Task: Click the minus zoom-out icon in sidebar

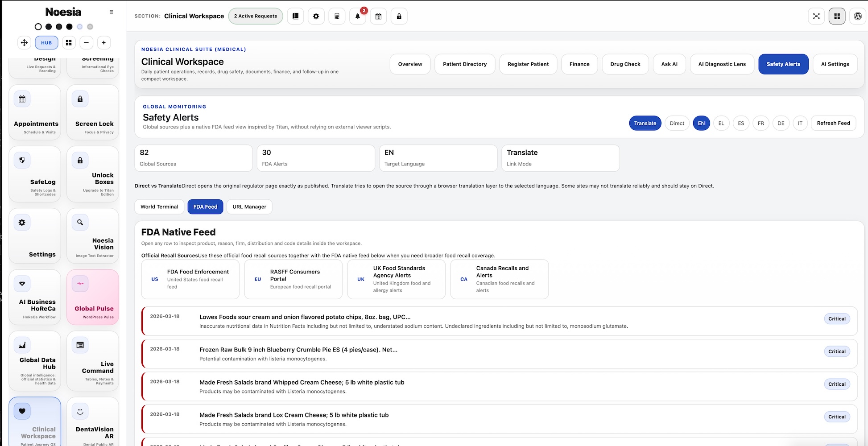Action: (86, 43)
